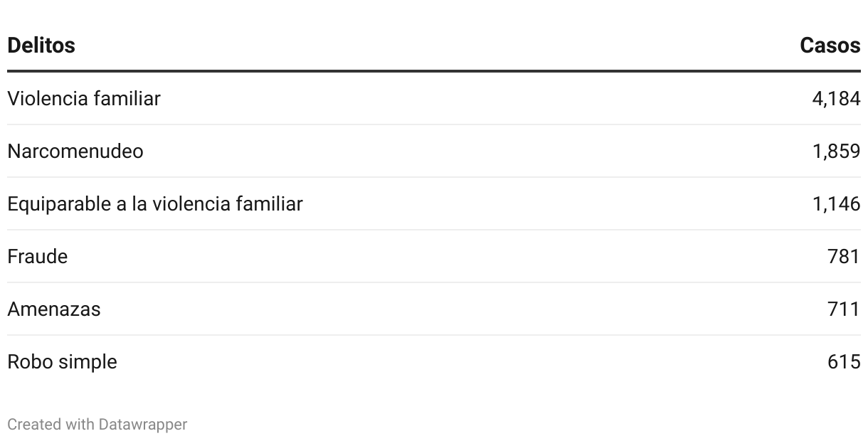This screenshot has height=441, width=868.
Task: Select Equiparable a la violencia familiar row
Action: click(434, 203)
